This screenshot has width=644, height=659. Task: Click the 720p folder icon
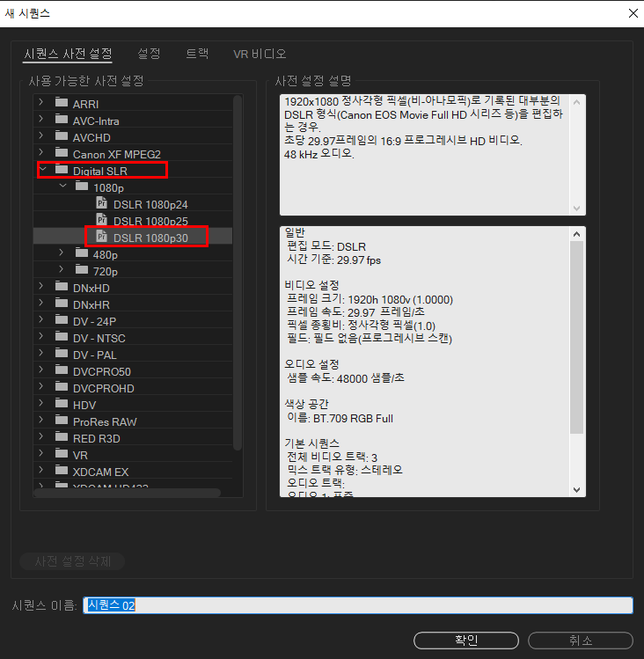[x=82, y=269]
